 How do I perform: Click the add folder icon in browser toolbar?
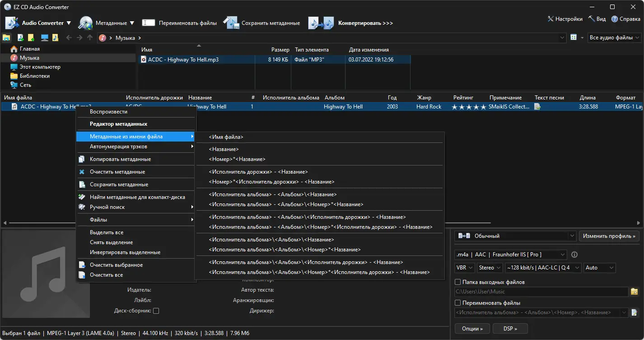pos(31,38)
